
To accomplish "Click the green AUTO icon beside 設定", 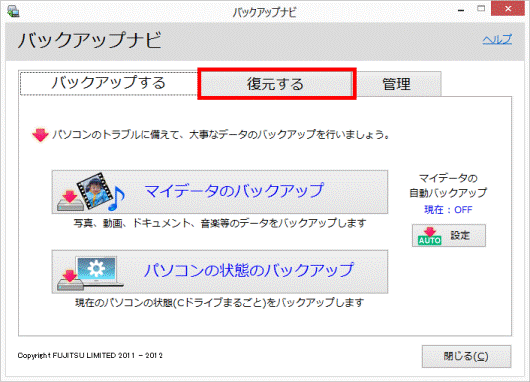I will pyautogui.click(x=430, y=236).
